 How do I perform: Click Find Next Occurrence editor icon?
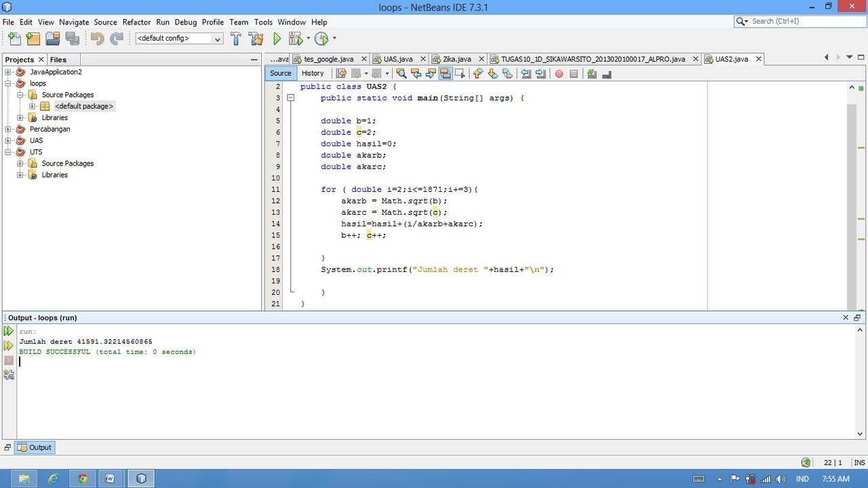(431, 73)
